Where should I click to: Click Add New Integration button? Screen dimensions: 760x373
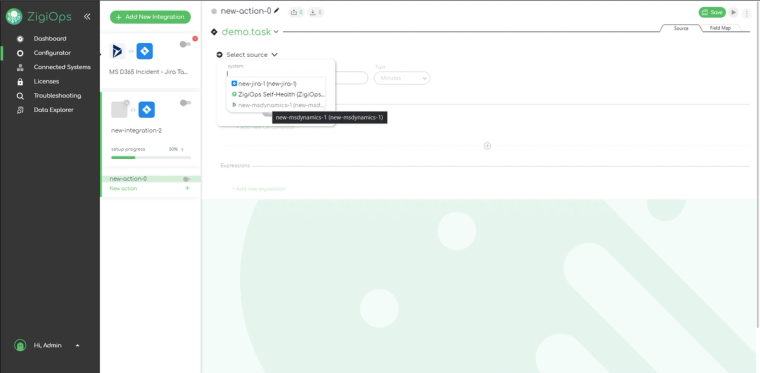[150, 17]
